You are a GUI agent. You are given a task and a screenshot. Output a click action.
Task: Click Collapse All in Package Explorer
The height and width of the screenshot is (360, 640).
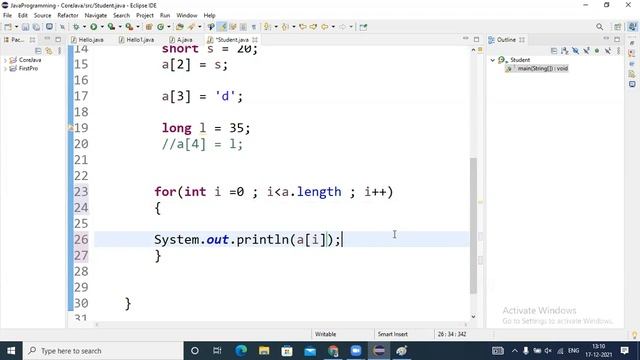coord(38,51)
